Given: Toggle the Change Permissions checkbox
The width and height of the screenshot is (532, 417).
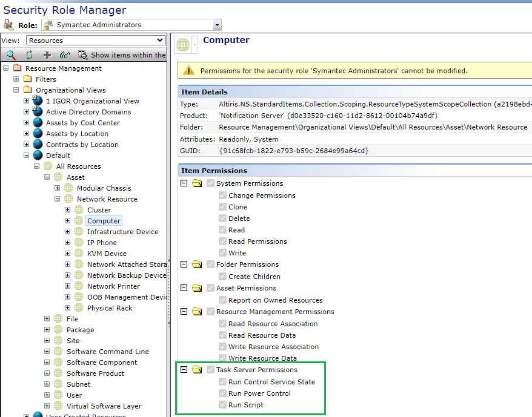Looking at the screenshot, I should coord(222,195).
